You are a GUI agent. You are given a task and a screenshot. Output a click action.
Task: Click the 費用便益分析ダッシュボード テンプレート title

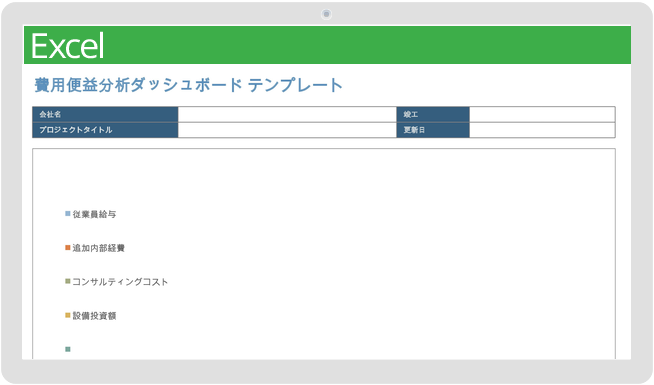[x=189, y=85]
